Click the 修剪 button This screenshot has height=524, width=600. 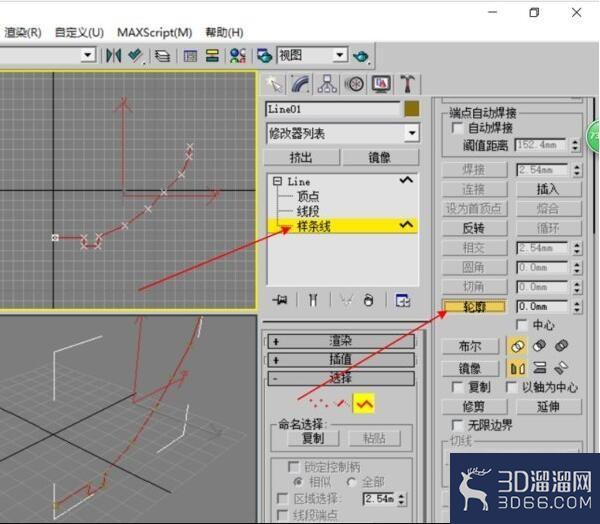[x=474, y=406]
